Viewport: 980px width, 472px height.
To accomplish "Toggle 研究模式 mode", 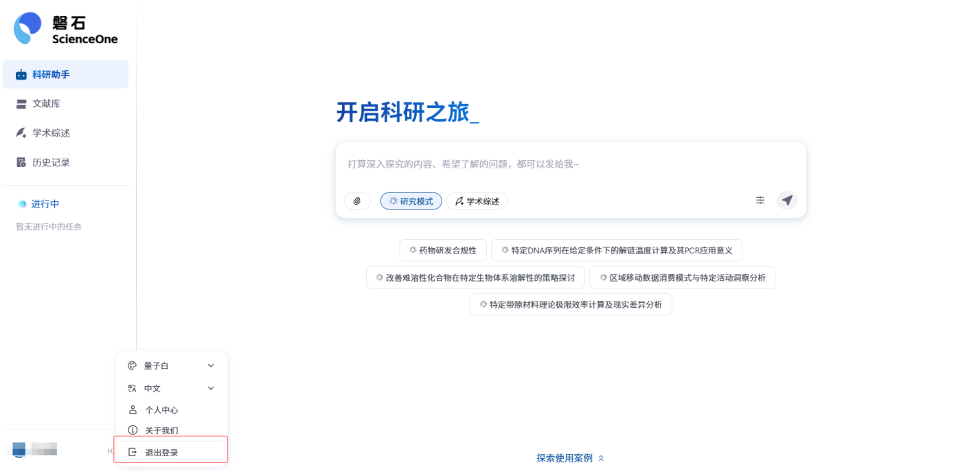I will click(x=411, y=201).
